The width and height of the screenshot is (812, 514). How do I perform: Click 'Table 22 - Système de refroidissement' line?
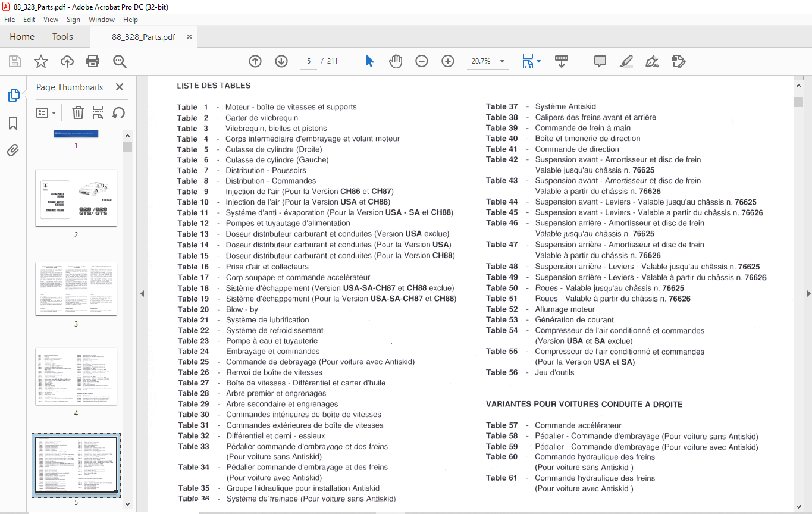[250, 330]
